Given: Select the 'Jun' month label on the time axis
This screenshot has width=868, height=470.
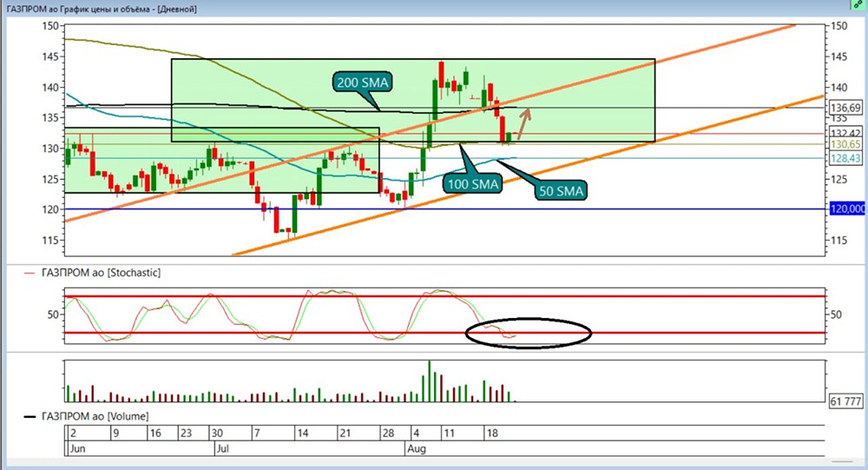Looking at the screenshot, I should (77, 448).
